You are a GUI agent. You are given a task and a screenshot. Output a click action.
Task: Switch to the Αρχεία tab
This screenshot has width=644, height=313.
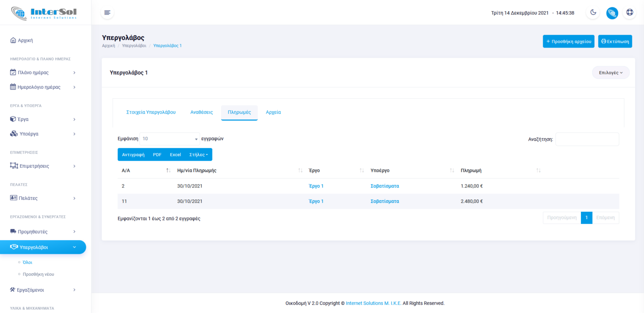pyautogui.click(x=273, y=112)
